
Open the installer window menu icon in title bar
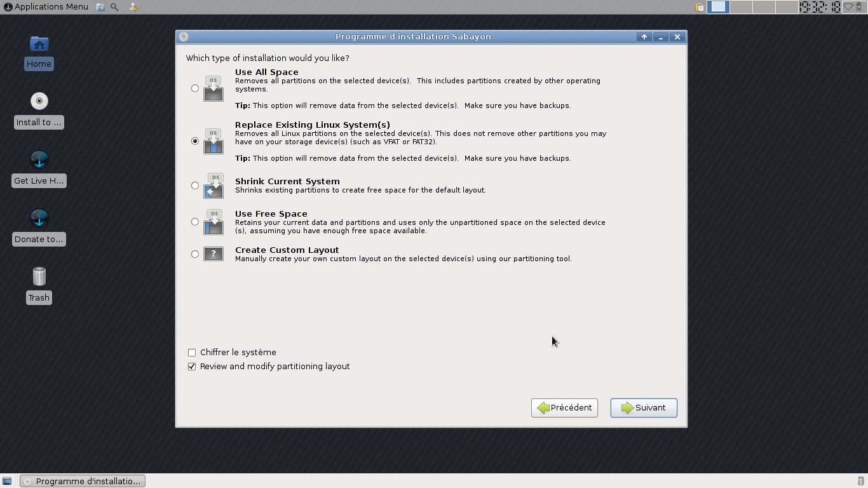184,37
